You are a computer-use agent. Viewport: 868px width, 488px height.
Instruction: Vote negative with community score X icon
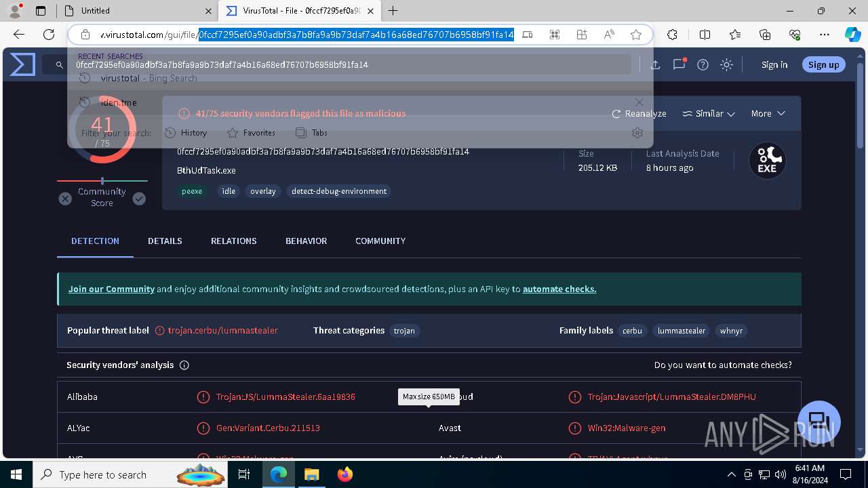click(x=65, y=199)
